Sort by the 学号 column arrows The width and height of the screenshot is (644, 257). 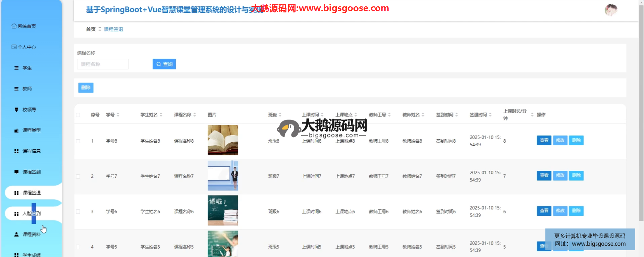click(x=118, y=115)
